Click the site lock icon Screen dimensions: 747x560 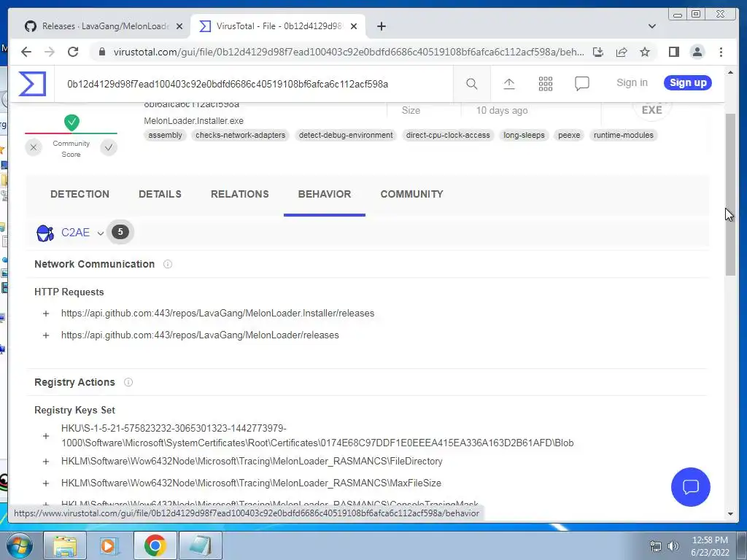pyautogui.click(x=101, y=52)
